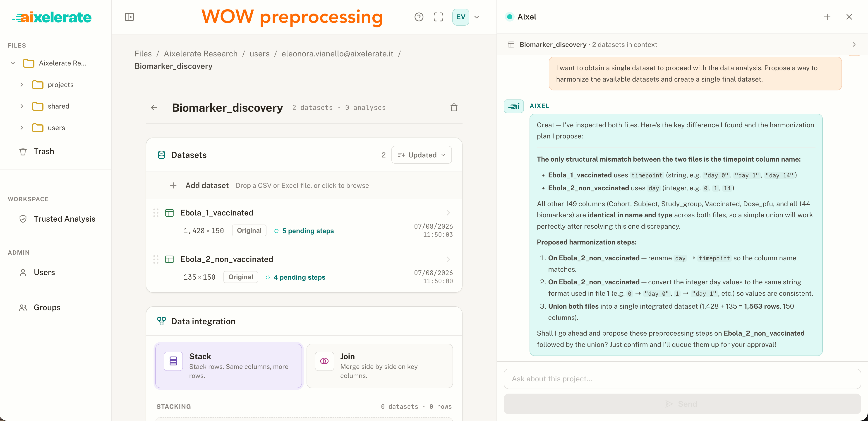Open the Updated sort dropdown
This screenshot has width=868, height=421.
click(422, 155)
